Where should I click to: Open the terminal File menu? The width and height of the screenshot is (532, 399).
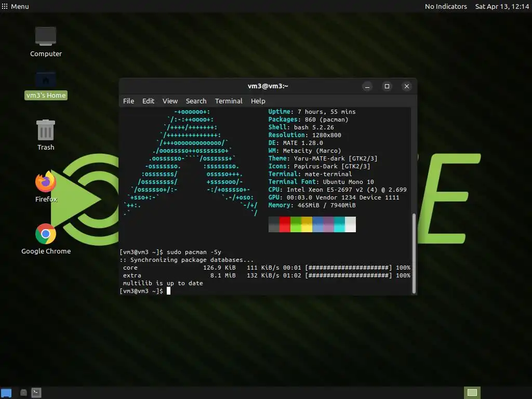coord(129,101)
